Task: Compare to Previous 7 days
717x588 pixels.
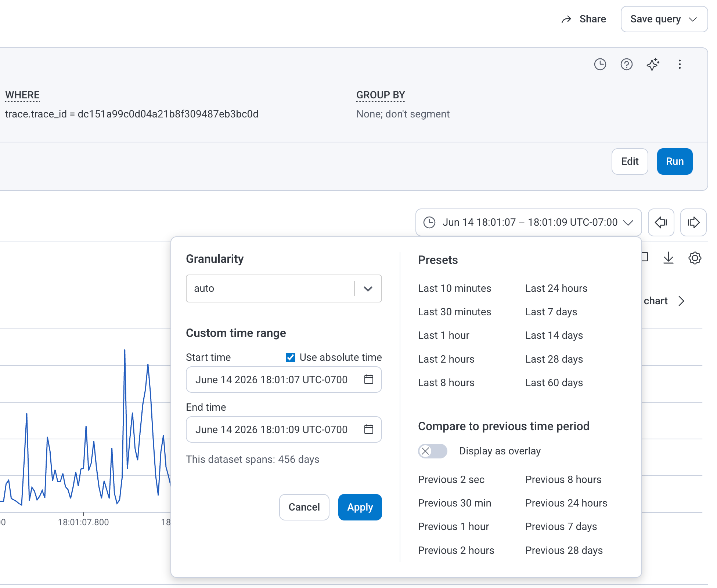Action: pos(561,527)
